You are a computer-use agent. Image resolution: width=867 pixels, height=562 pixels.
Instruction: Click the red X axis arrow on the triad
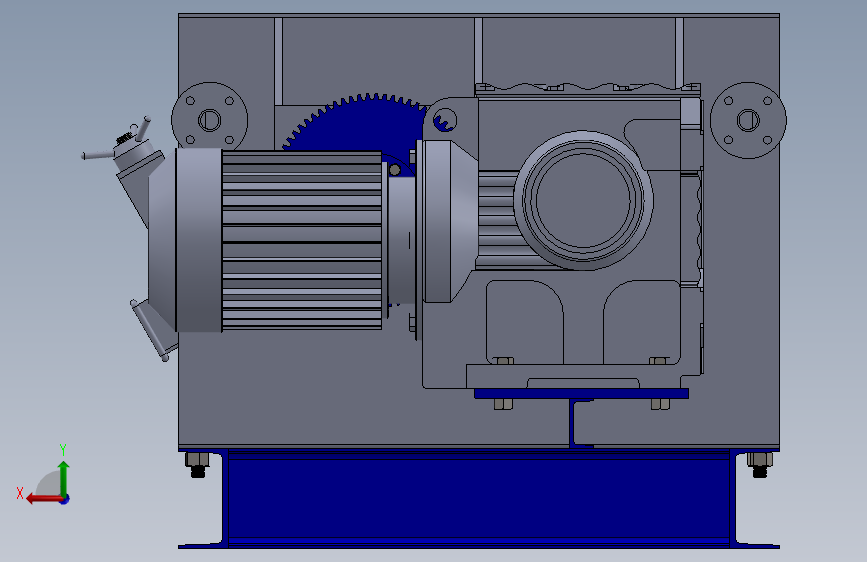pyautogui.click(x=44, y=499)
